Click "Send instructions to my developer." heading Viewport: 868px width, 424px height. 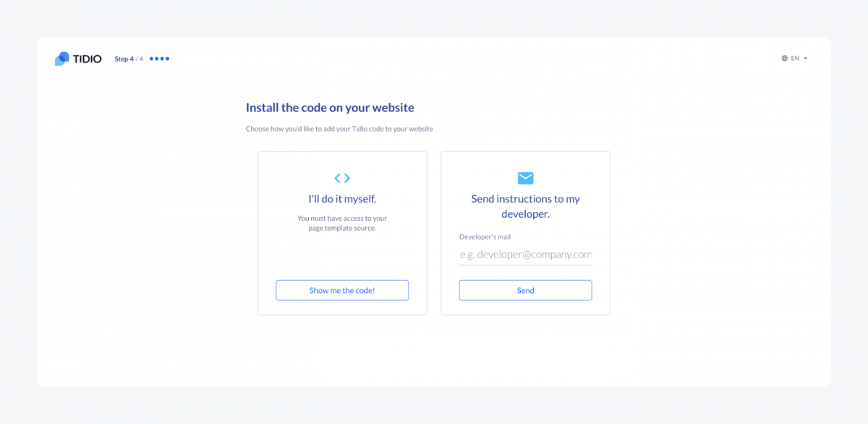click(526, 206)
